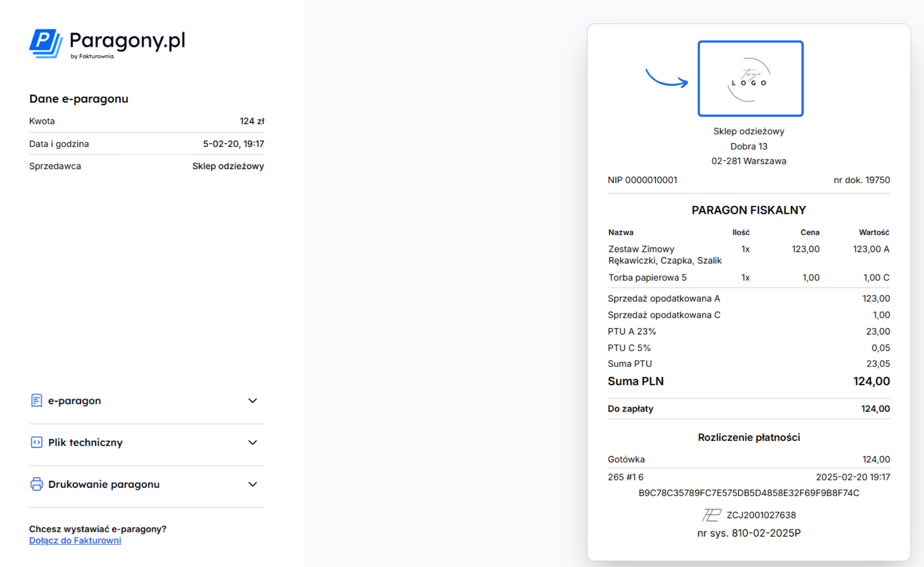Screen dimensions: 924x567
Task: Expand the Plik techniczny chevron
Action: [x=252, y=443]
